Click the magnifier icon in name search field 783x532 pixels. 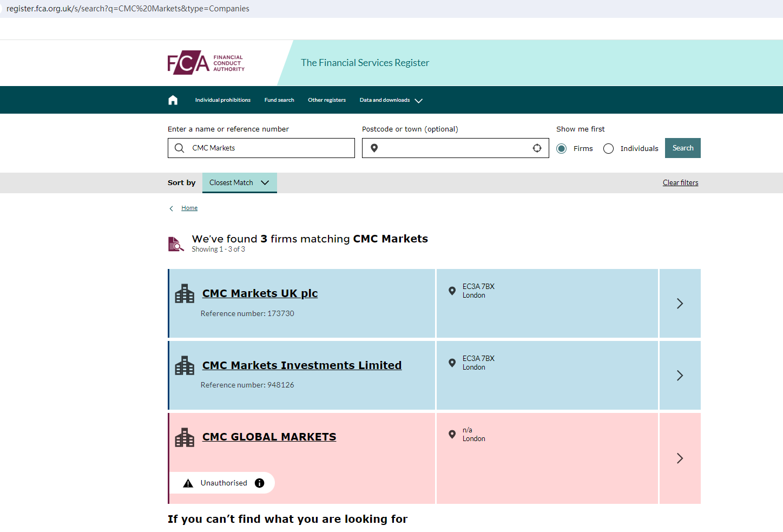(x=180, y=148)
